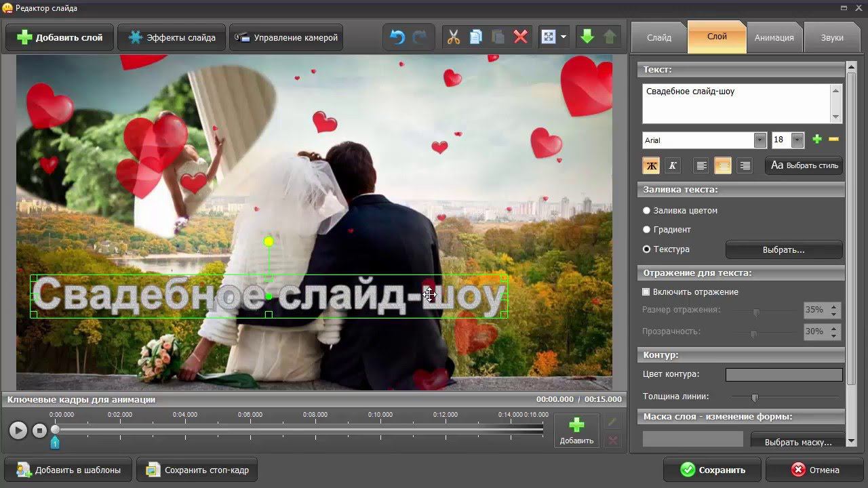Image resolution: width=868 pixels, height=488 pixels.
Task: Align text to the left
Action: 702,165
